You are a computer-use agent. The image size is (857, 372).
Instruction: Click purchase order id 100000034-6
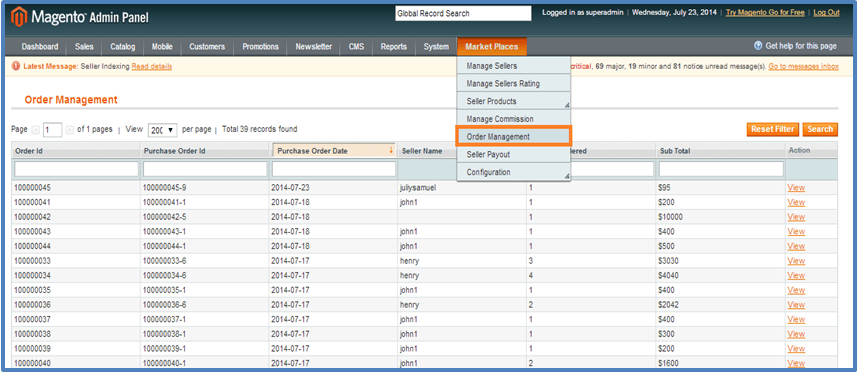point(165,275)
